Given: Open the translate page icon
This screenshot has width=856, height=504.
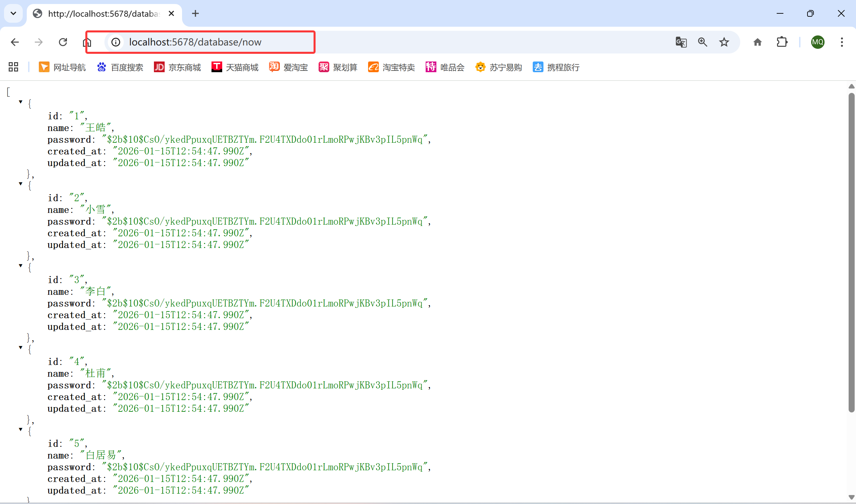Looking at the screenshot, I should coord(681,42).
